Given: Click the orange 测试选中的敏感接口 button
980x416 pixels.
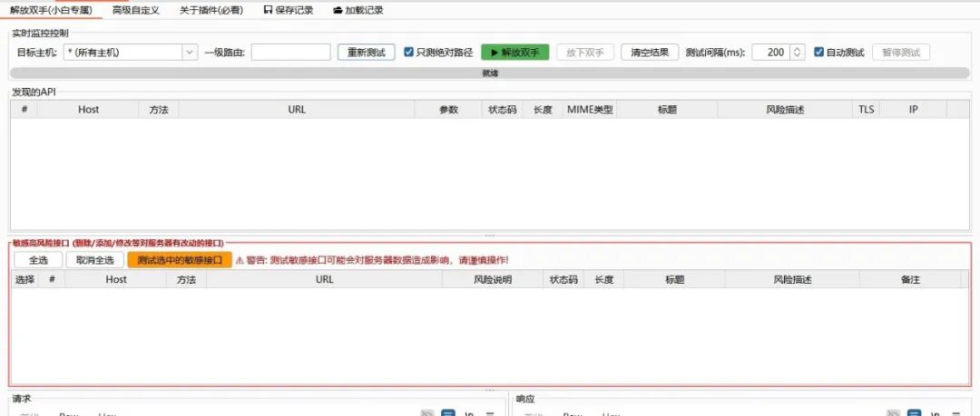Looking at the screenshot, I should coord(180,260).
